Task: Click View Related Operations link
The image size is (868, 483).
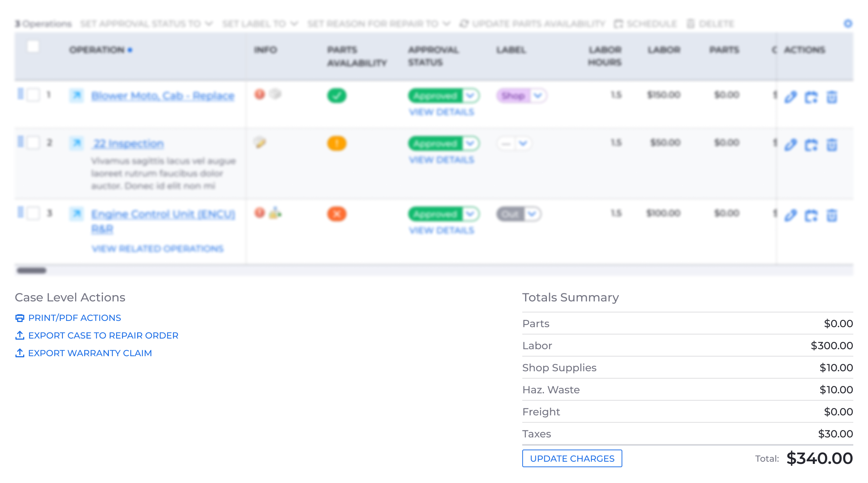Action: 158,249
